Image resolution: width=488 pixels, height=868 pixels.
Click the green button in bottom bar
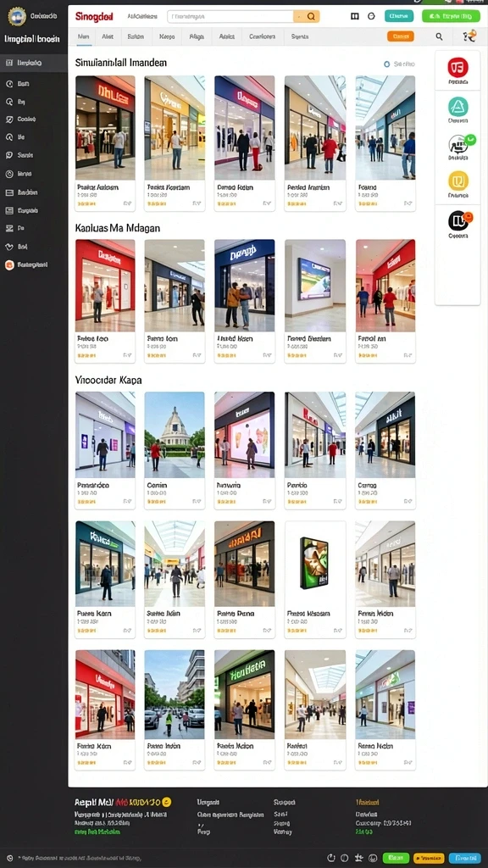(x=396, y=858)
